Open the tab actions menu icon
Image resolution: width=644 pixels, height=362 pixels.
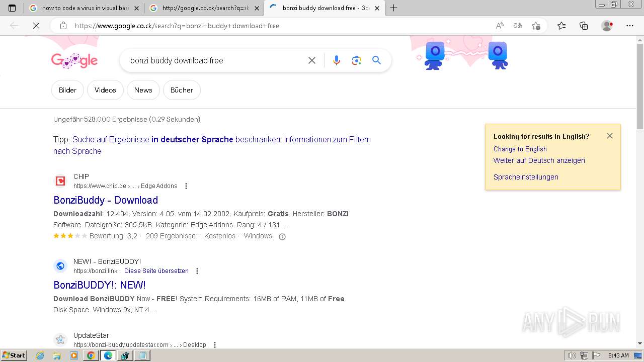(x=12, y=8)
